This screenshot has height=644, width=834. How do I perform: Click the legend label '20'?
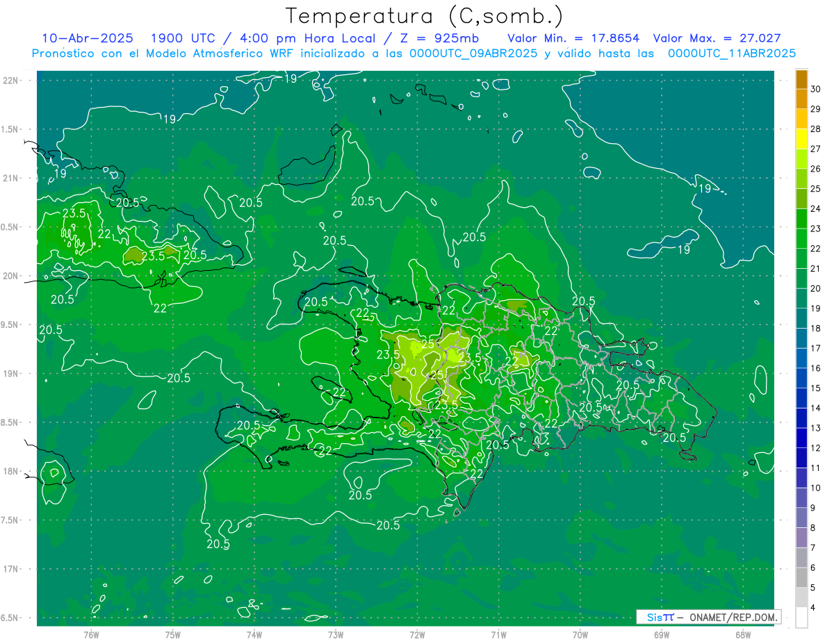pyautogui.click(x=816, y=288)
